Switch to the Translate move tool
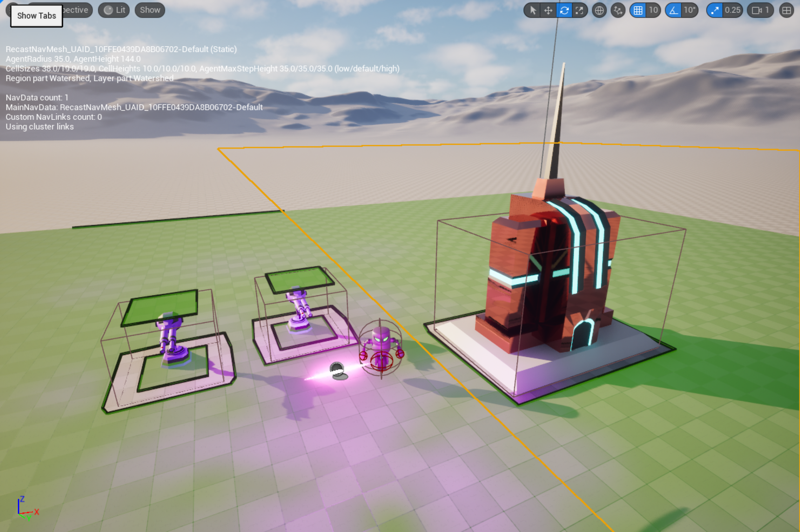This screenshot has width=800, height=532. click(548, 10)
